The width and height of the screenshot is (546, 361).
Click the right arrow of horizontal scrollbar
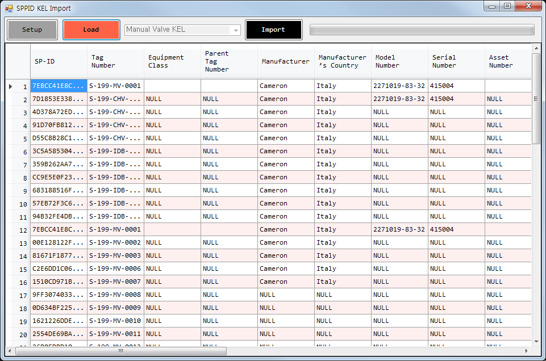tap(526, 351)
